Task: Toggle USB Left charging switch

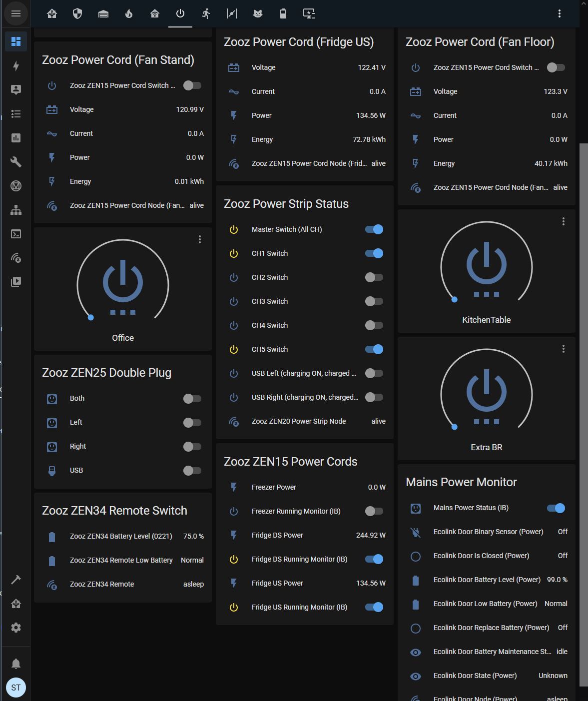Action: click(374, 373)
